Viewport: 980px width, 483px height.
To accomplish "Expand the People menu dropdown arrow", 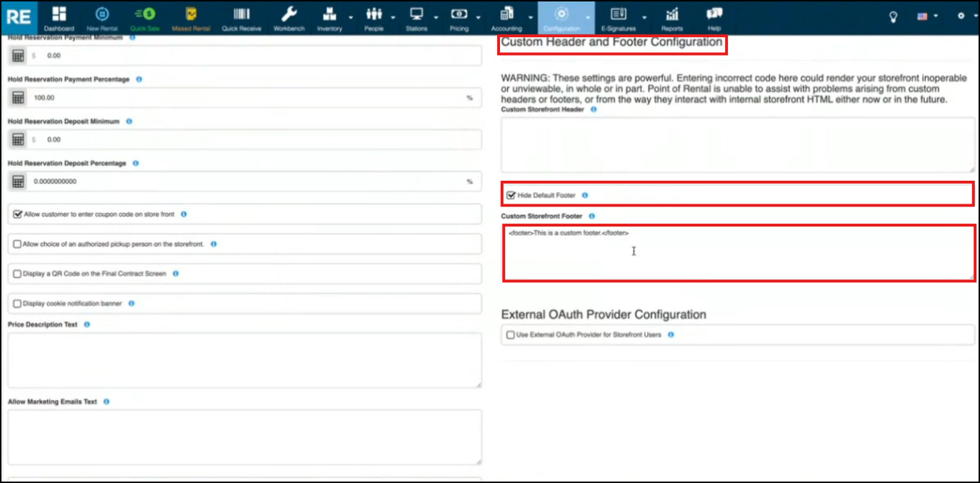I will click(x=394, y=17).
